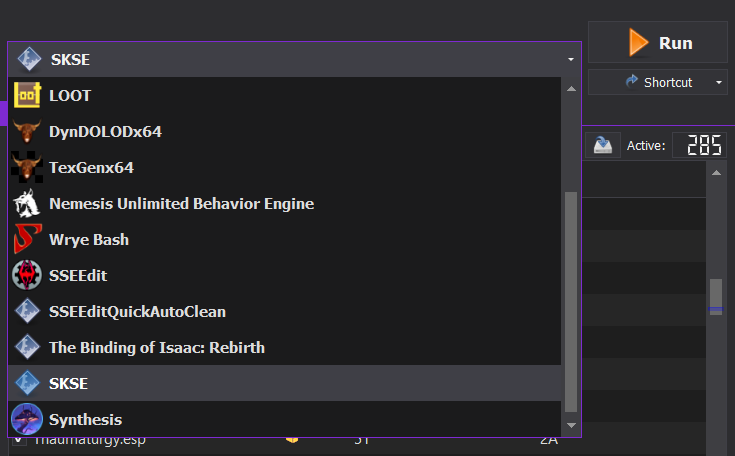735x456 pixels.
Task: Select the SSEEditQuickAutoClean entry
Action: click(x=284, y=311)
